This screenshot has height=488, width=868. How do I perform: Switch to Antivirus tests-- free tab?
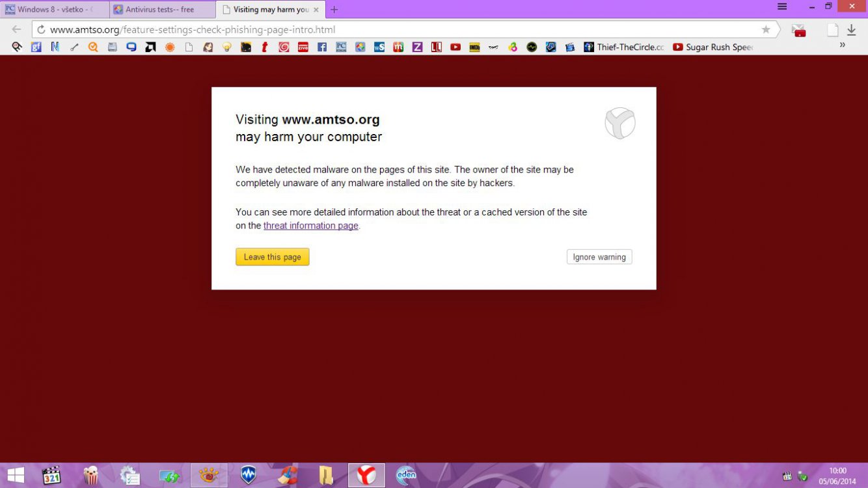[x=161, y=10]
